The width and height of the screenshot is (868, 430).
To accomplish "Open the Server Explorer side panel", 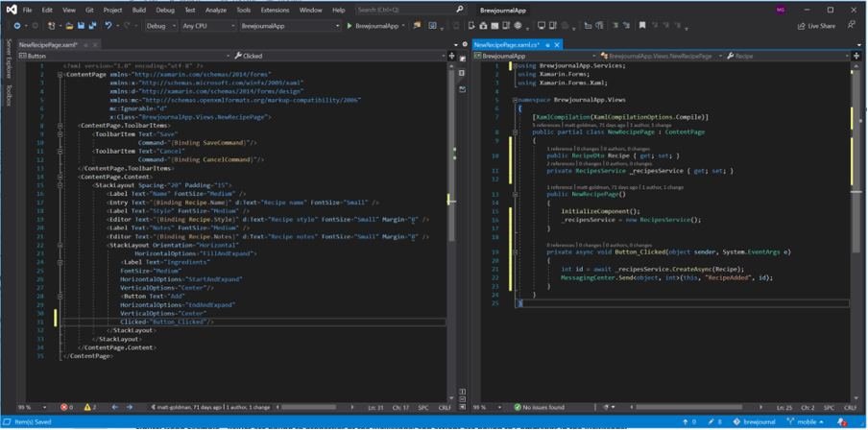I will click(x=9, y=60).
